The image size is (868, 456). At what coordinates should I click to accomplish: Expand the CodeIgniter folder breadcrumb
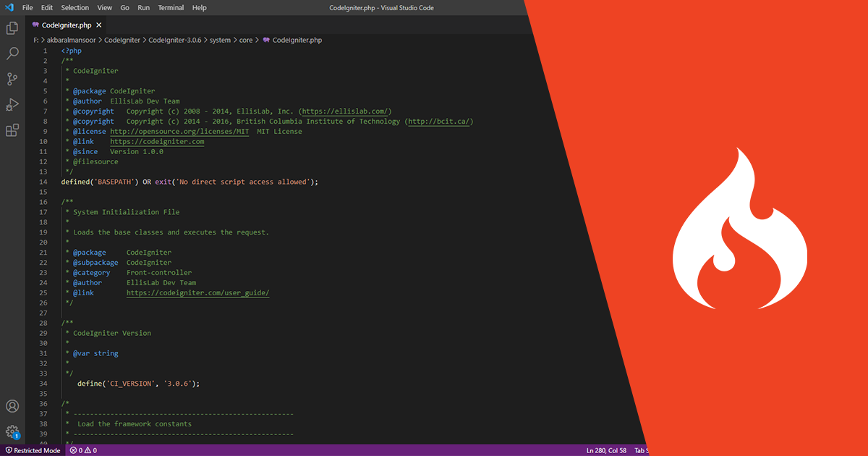click(122, 41)
